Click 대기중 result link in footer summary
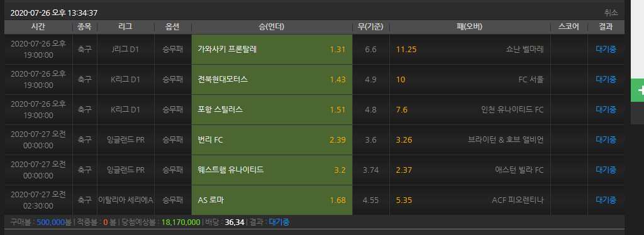Image resolution: width=644 pixels, height=235 pixels. click(279, 222)
